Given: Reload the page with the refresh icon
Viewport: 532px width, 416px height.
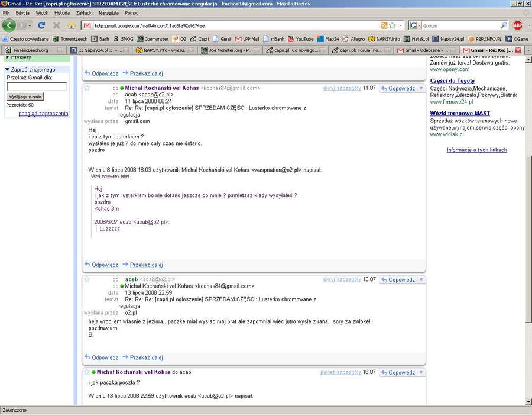Looking at the screenshot, I should [x=41, y=25].
